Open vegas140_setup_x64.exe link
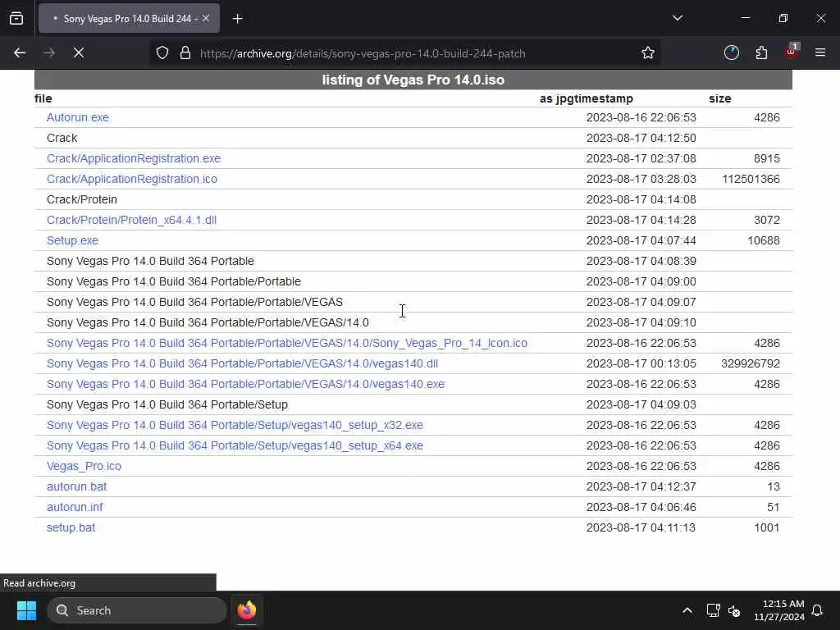 click(x=235, y=445)
